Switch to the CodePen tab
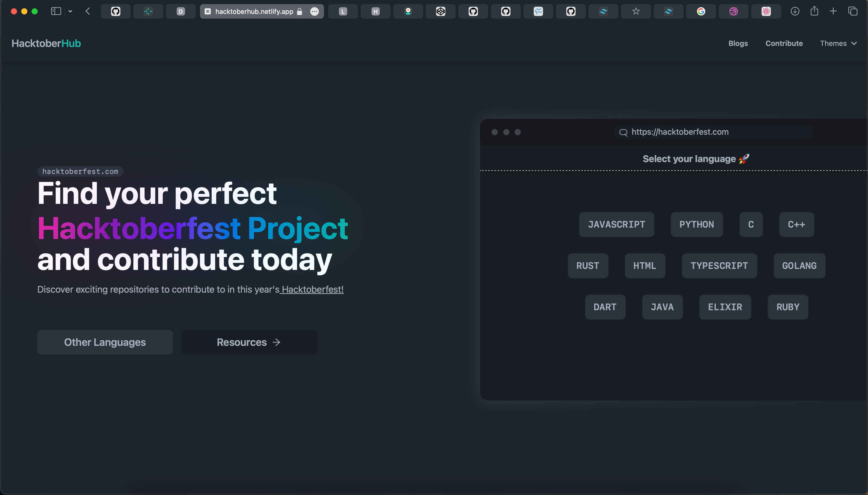This screenshot has height=495, width=868. point(441,12)
